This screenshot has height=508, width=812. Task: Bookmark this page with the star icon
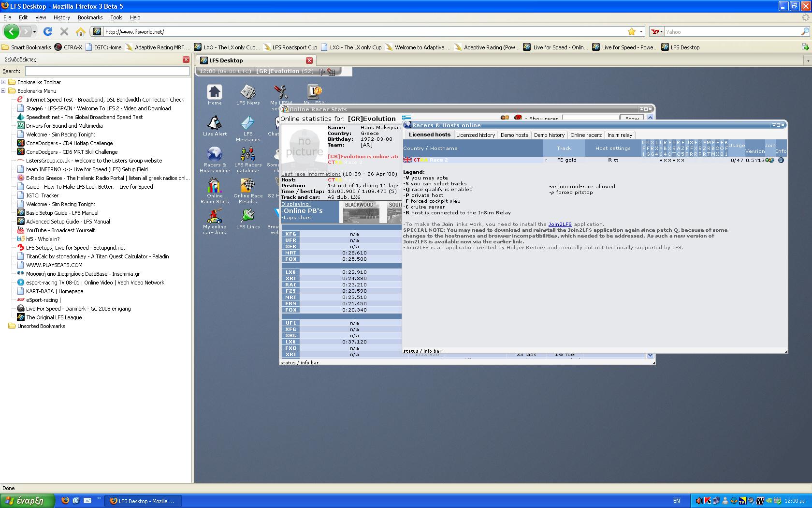coord(632,31)
